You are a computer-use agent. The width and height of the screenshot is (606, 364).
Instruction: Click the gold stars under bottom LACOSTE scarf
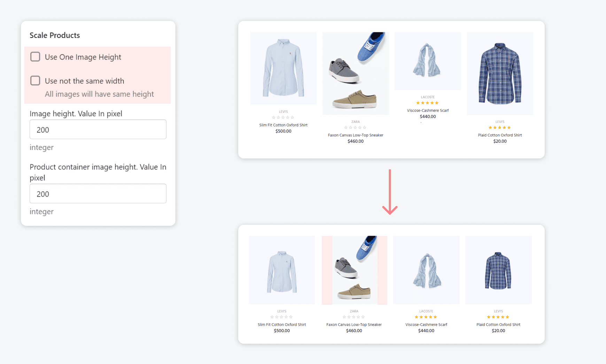point(426,317)
